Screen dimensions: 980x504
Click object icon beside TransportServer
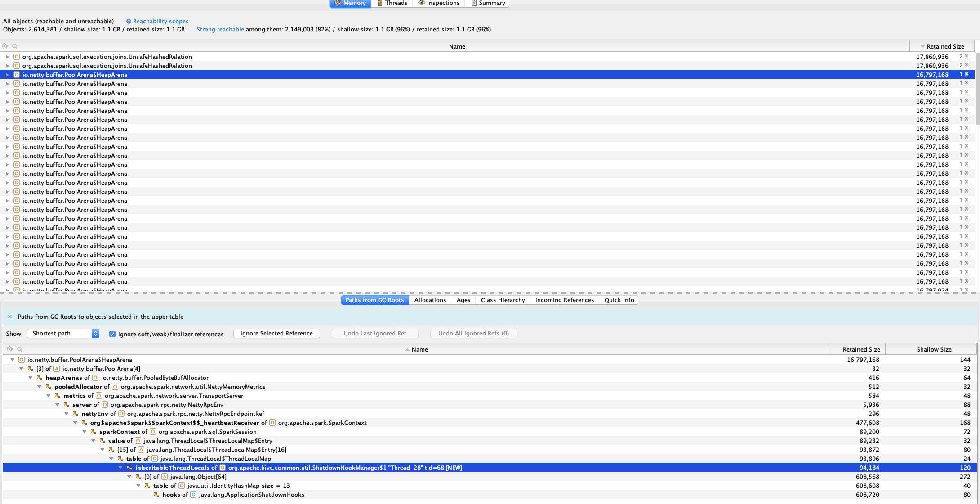(x=99, y=396)
